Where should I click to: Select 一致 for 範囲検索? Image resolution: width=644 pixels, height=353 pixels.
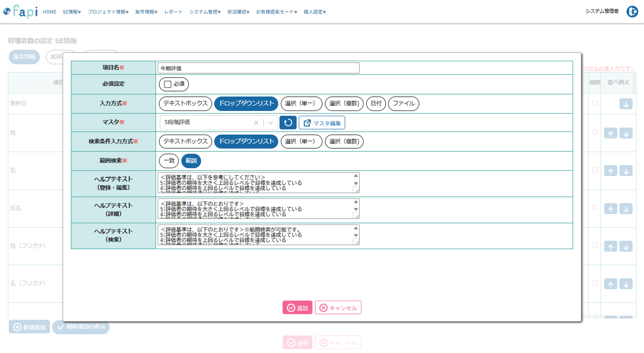coord(169,161)
